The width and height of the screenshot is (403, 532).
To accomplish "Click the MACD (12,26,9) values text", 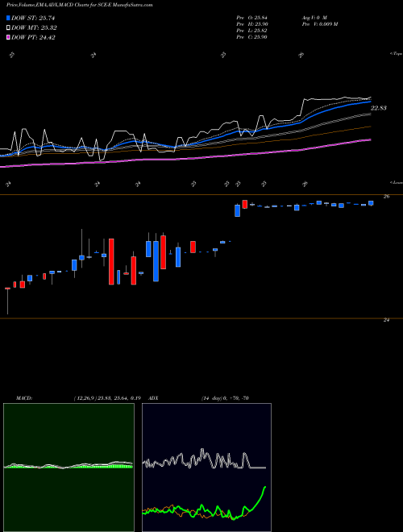I will [107, 398].
